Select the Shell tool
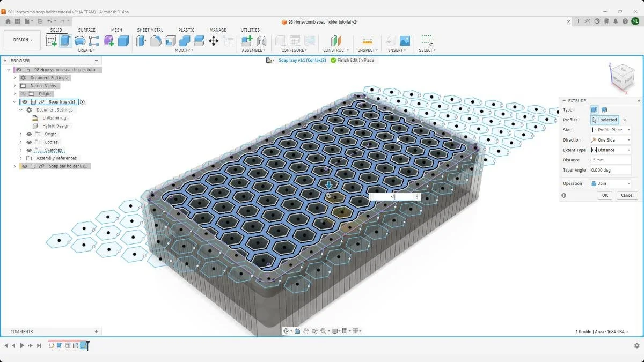 coord(170,41)
